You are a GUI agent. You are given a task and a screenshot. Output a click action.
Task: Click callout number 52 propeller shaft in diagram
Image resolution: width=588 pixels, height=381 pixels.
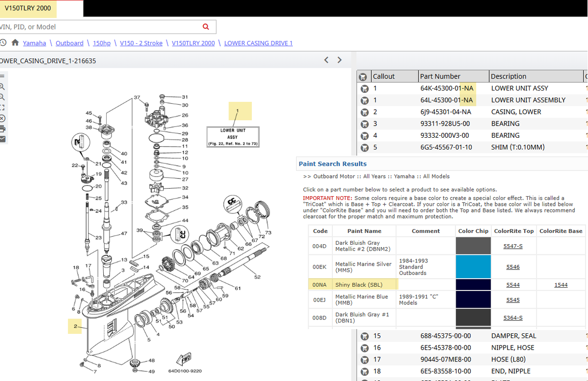coord(258,277)
